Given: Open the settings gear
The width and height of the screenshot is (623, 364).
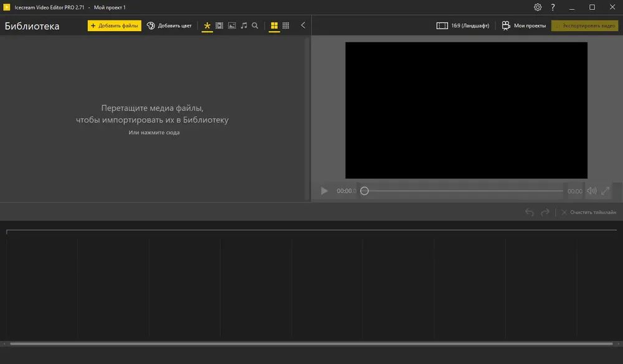Looking at the screenshot, I should click(x=538, y=7).
